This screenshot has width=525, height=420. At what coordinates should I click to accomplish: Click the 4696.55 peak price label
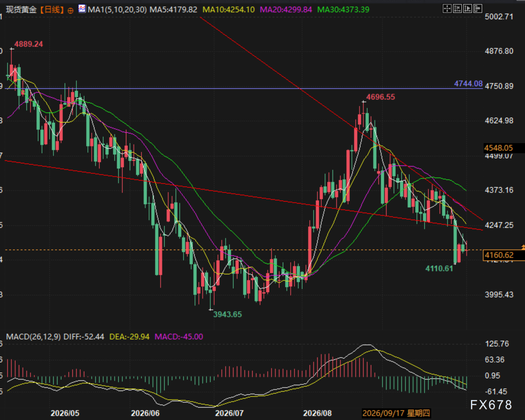(x=380, y=97)
